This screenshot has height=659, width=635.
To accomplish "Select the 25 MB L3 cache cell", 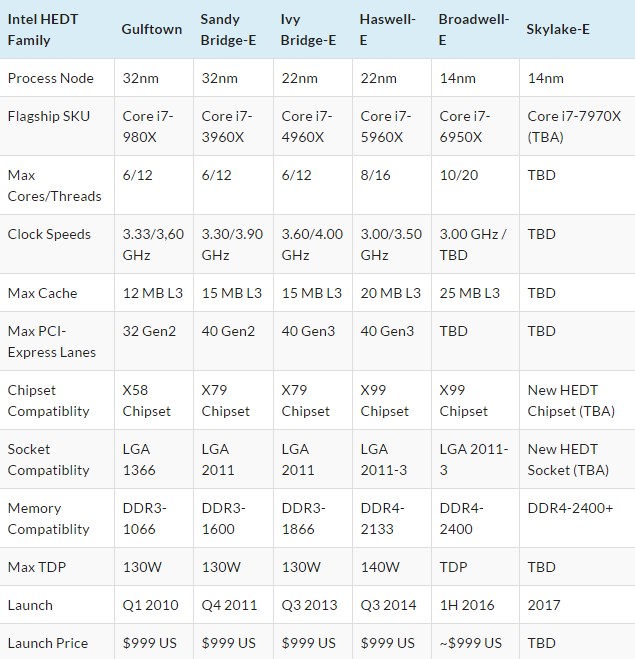I will click(x=470, y=293).
